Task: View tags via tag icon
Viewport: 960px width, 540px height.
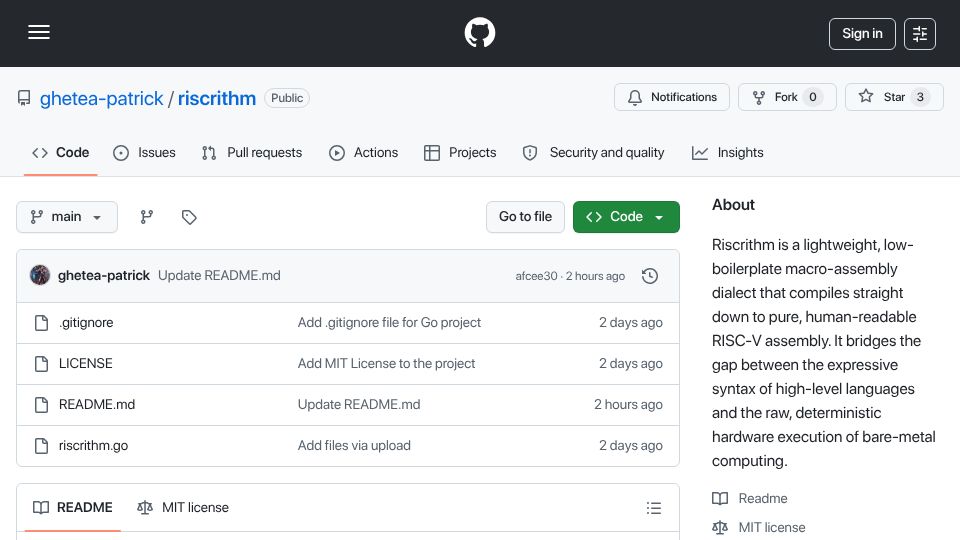Action: click(x=189, y=217)
